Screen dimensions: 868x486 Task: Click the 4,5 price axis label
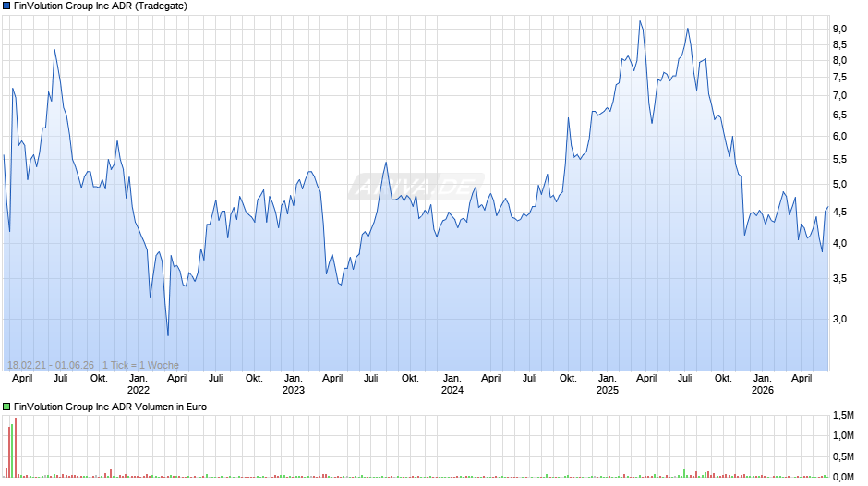839,213
